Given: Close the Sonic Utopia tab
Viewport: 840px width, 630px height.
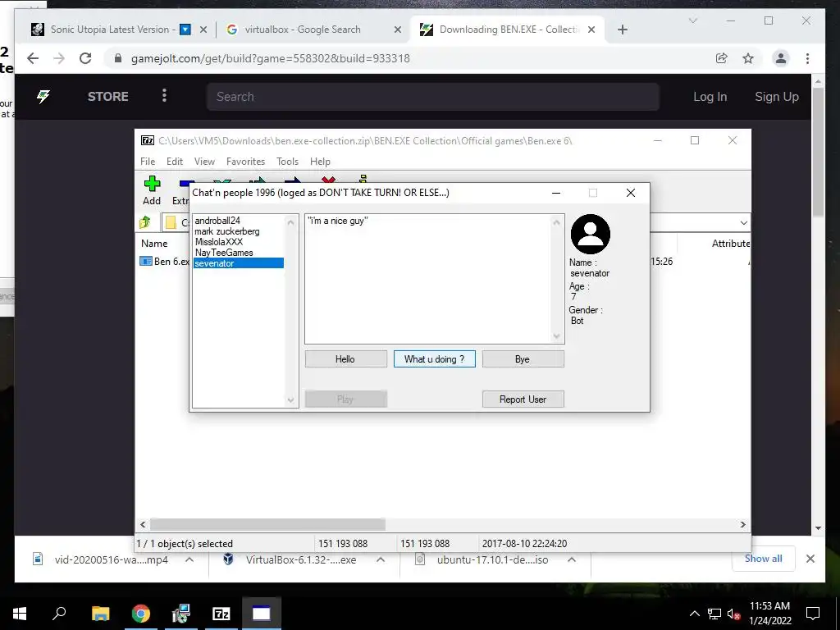Looking at the screenshot, I should coord(203,30).
